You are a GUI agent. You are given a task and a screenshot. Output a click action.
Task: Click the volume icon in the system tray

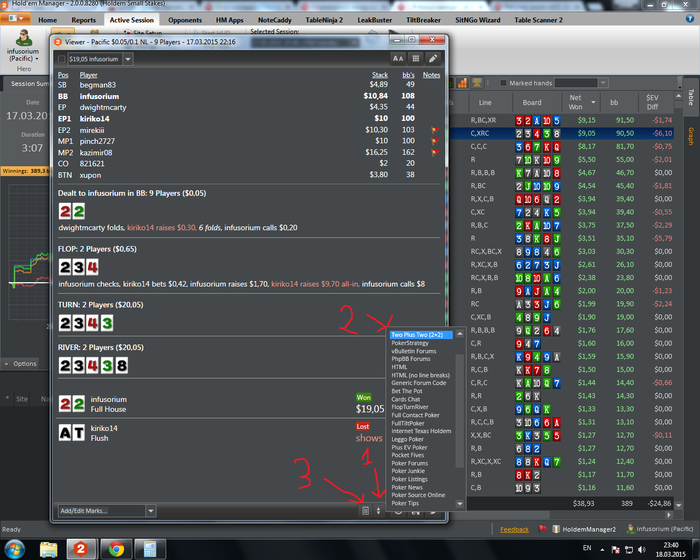click(x=642, y=550)
